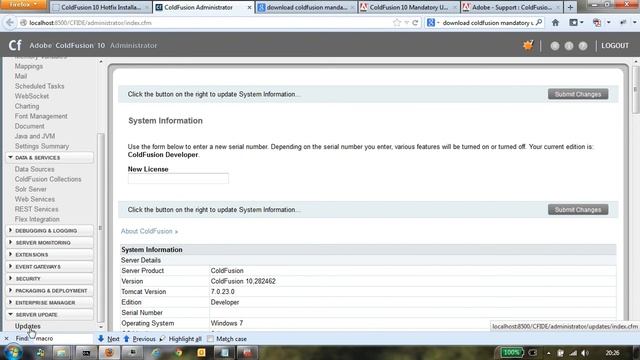Open Chrome taskbar icon
Screen dimensions: 640x360
coord(179,352)
